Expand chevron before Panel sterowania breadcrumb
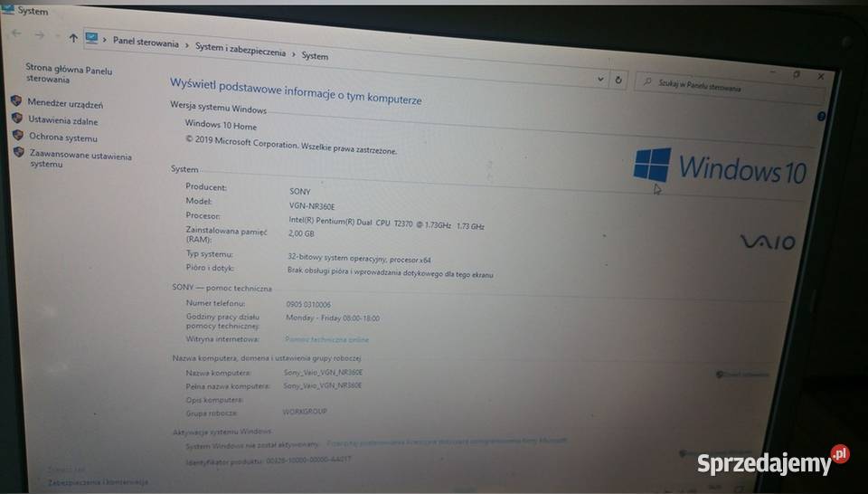 click(105, 40)
